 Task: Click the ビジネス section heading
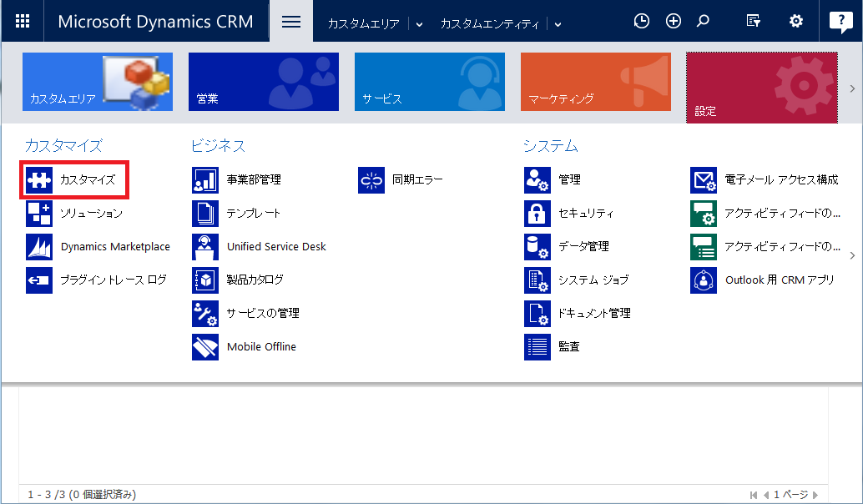pos(218,146)
